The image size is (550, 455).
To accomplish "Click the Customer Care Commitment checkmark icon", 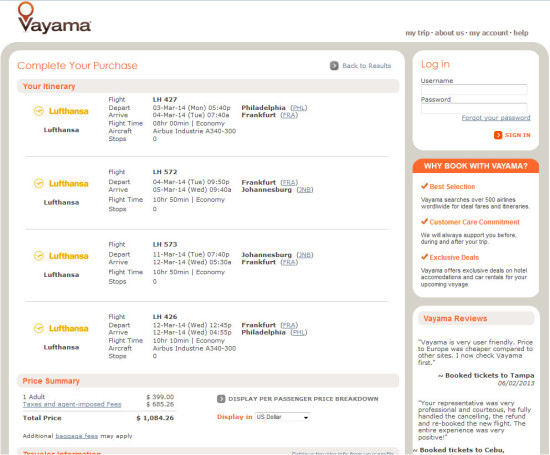I will coord(424,221).
